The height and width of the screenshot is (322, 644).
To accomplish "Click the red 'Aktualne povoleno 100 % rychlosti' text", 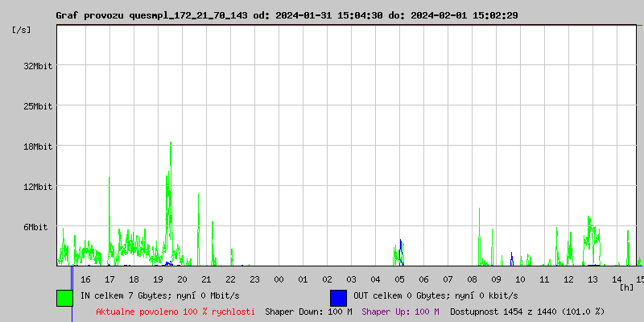I will (175, 312).
